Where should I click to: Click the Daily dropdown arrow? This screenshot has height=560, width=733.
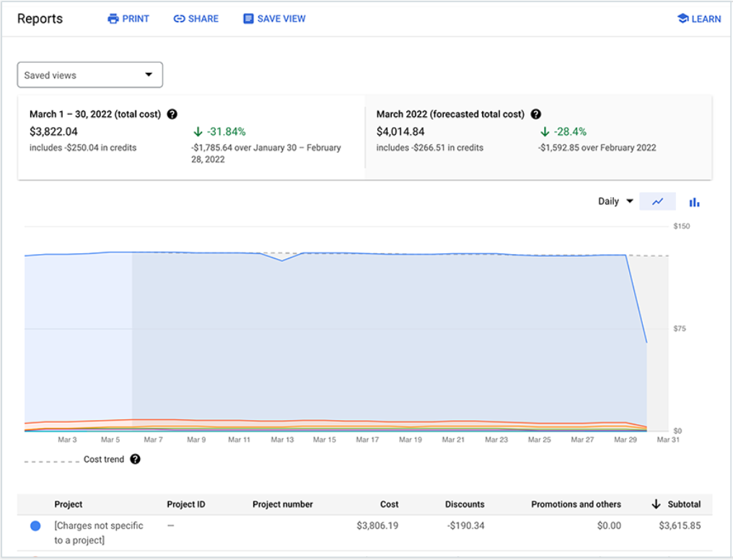(x=630, y=201)
